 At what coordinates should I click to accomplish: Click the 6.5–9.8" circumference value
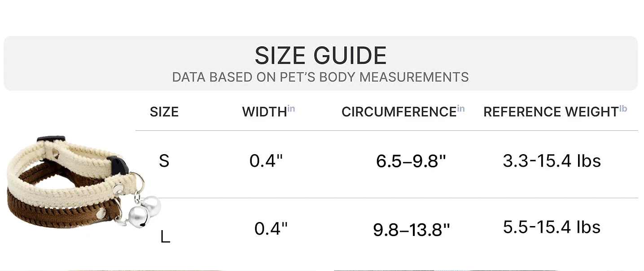pos(411,161)
